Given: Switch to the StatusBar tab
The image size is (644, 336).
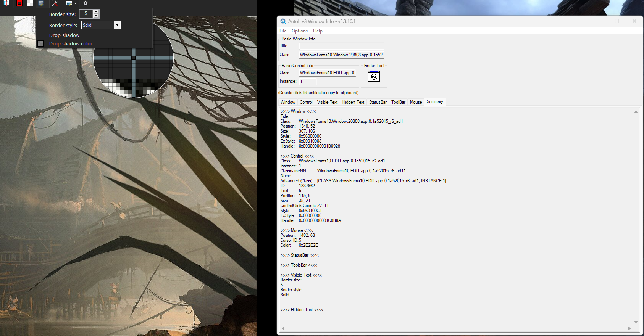Looking at the screenshot, I should pos(378,102).
